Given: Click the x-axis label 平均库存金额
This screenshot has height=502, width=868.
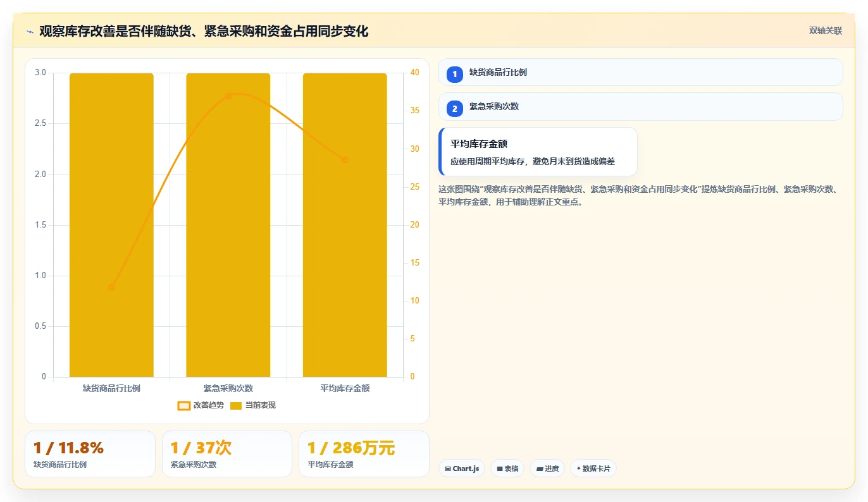Looking at the screenshot, I should [345, 388].
